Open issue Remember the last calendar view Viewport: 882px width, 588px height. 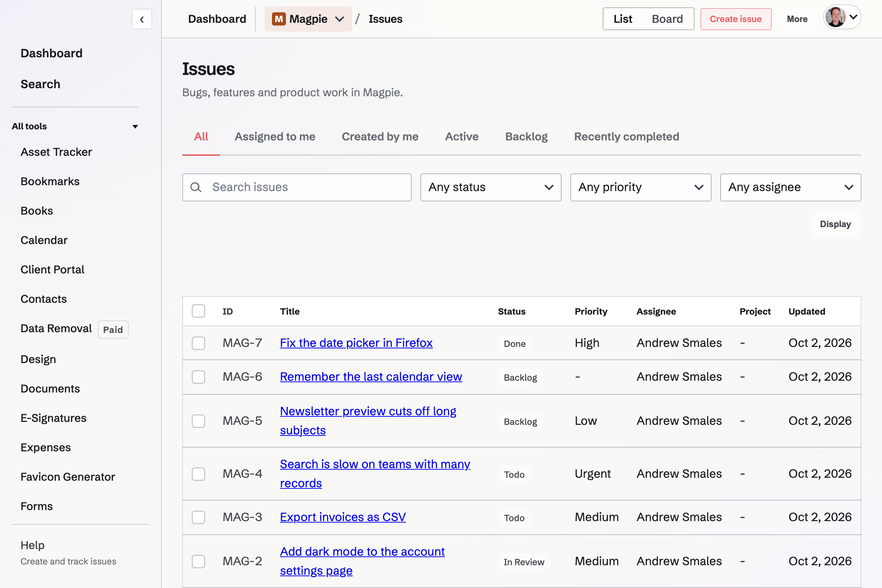pyautogui.click(x=371, y=376)
